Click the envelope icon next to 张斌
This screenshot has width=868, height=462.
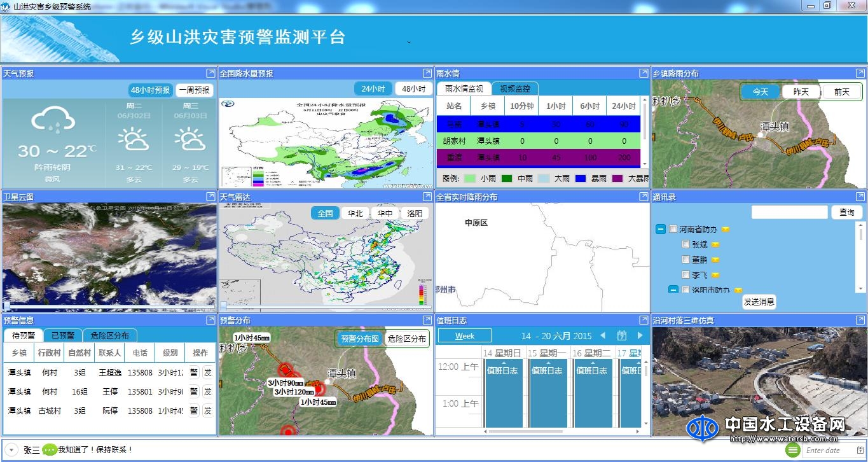715,244
